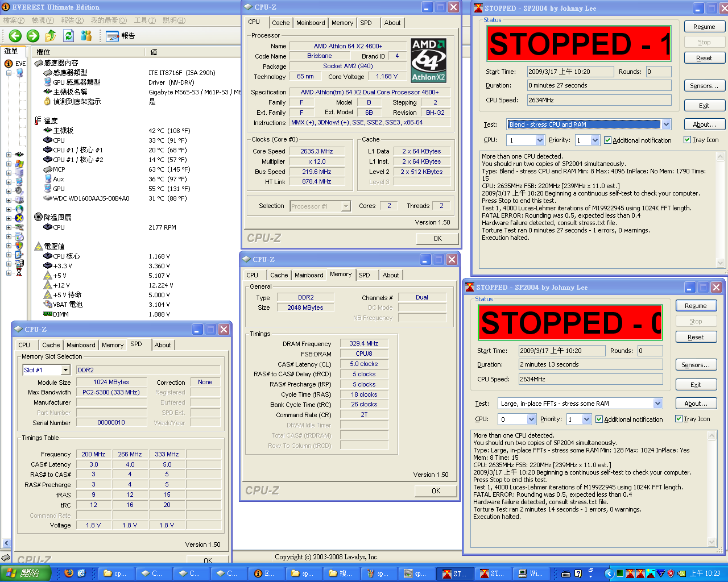This screenshot has width=728, height=582.
Task: Select the security shield icon in EVEREST tree
Action: [19, 246]
